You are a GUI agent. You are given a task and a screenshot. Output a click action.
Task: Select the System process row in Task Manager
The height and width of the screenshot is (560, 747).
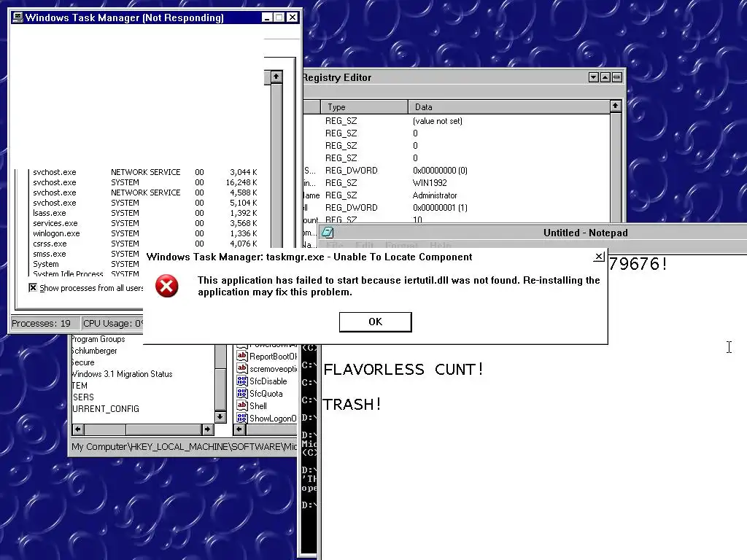coord(88,264)
